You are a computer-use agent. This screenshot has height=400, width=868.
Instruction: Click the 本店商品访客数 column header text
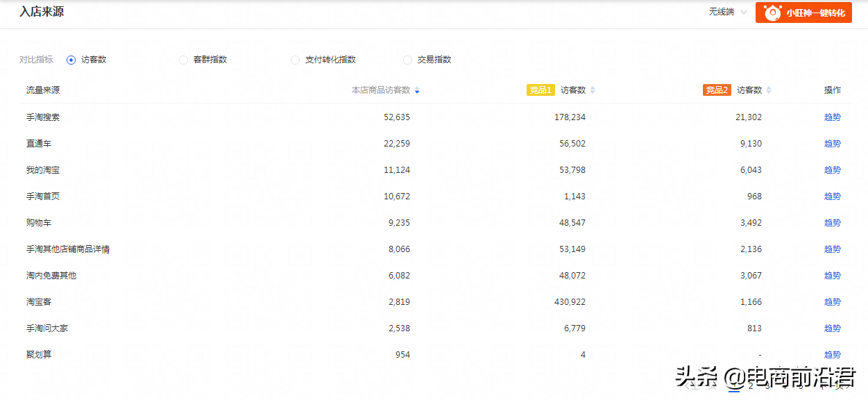[x=381, y=90]
